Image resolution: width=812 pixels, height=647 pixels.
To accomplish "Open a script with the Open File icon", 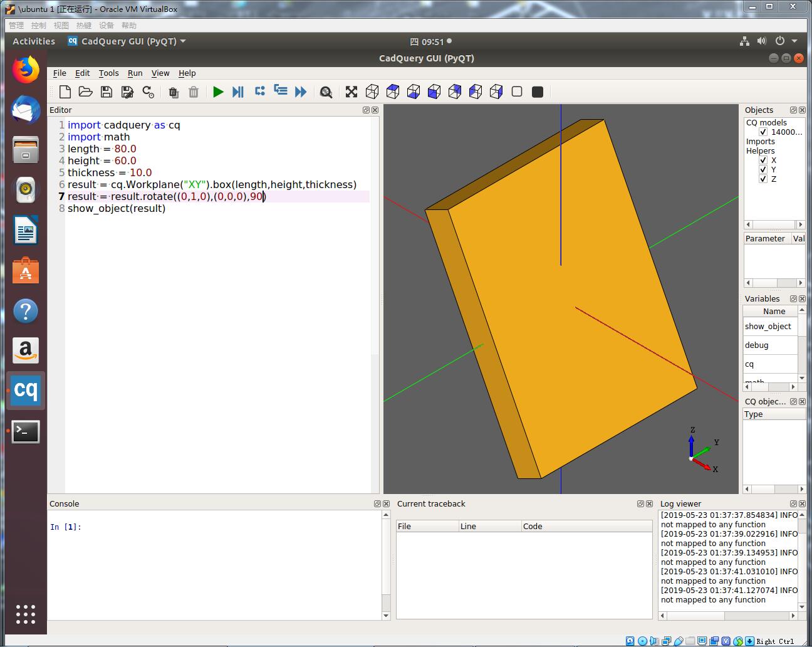I will tap(86, 92).
